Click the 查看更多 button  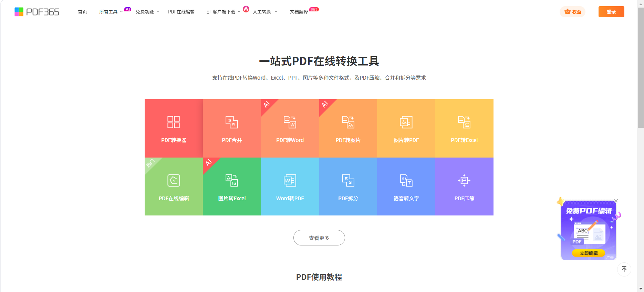point(319,238)
